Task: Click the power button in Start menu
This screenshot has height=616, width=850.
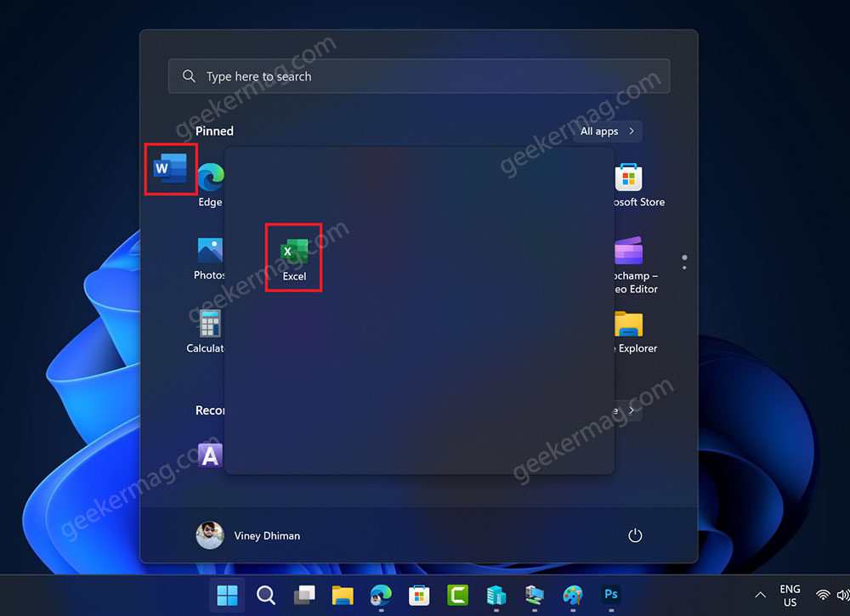Action: (x=635, y=535)
